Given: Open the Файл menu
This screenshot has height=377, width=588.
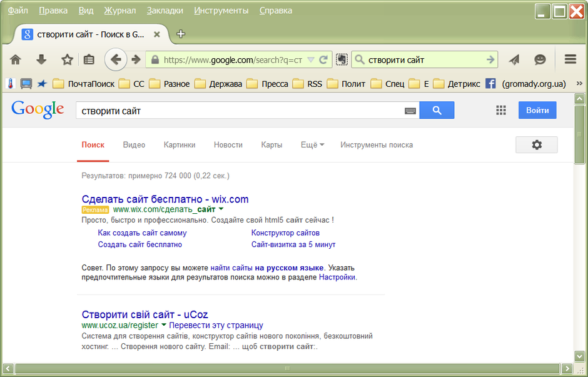Looking at the screenshot, I should pyautogui.click(x=18, y=11).
